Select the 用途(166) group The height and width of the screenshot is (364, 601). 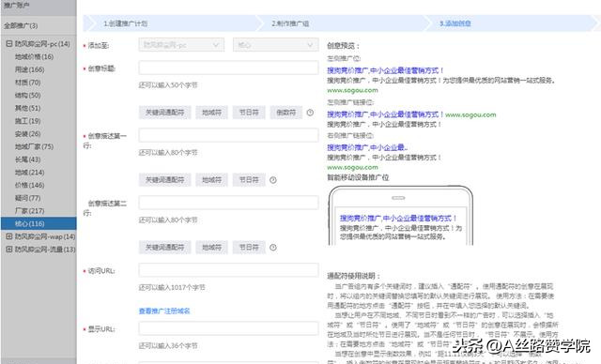click(29, 69)
